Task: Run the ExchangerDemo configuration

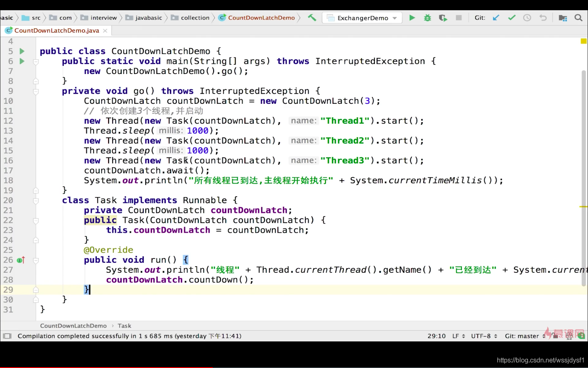Action: pyautogui.click(x=412, y=18)
